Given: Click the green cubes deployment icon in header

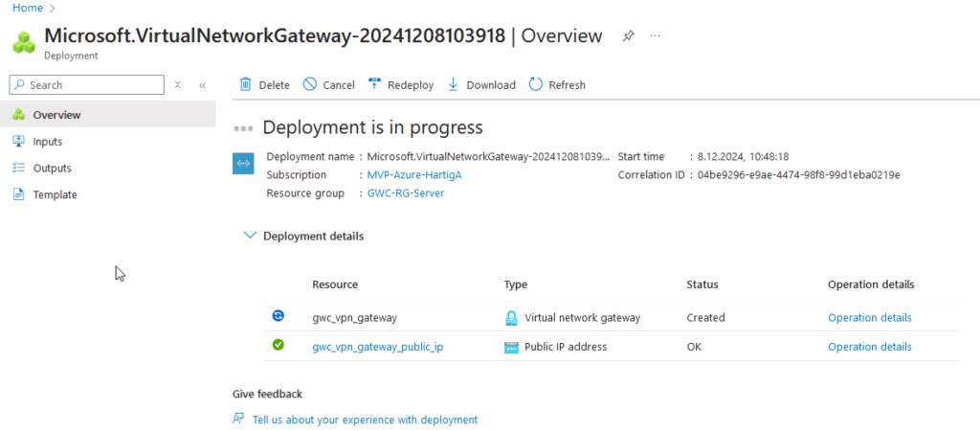Looking at the screenshot, I should point(24,42).
